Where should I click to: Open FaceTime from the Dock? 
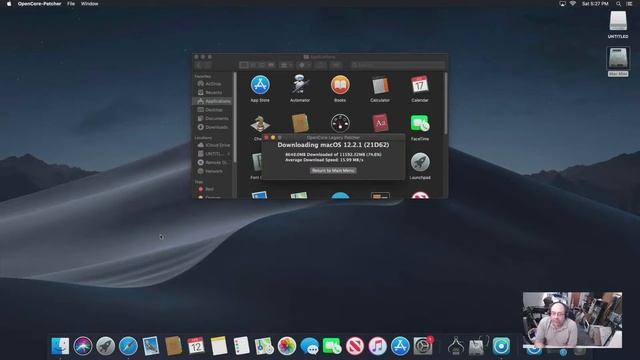coord(332,346)
